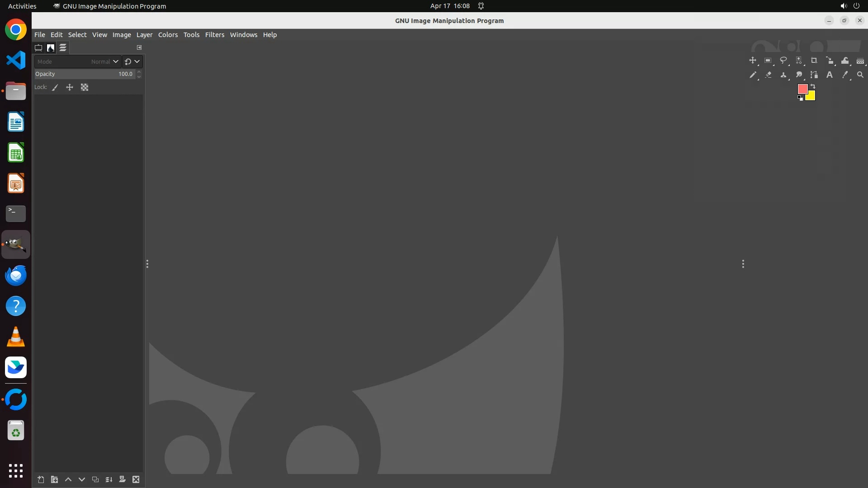This screenshot has width=868, height=488.
Task: Select the Eraser tool
Action: (768, 75)
